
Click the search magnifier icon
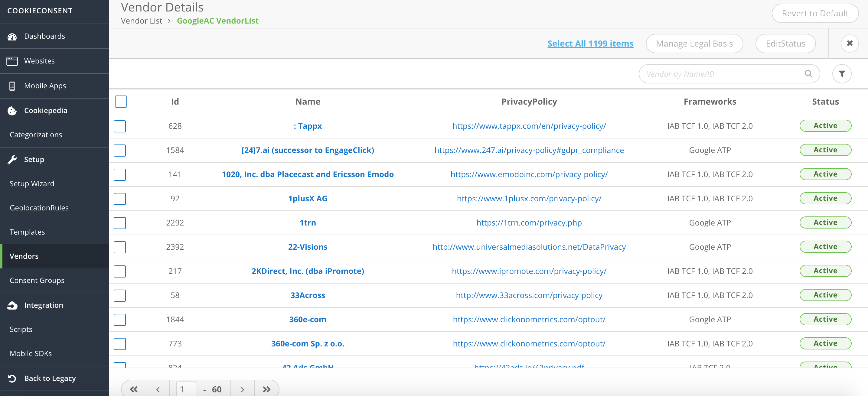(808, 74)
